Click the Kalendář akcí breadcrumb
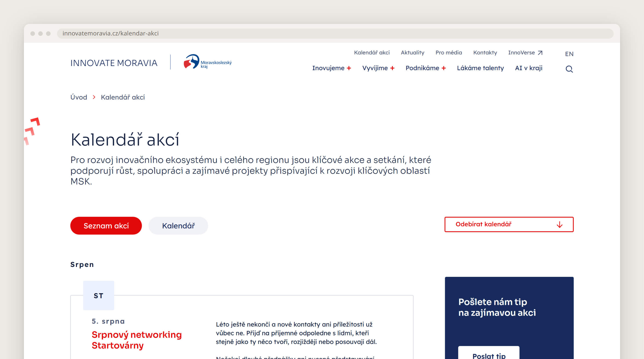The height and width of the screenshot is (359, 644). tap(123, 97)
